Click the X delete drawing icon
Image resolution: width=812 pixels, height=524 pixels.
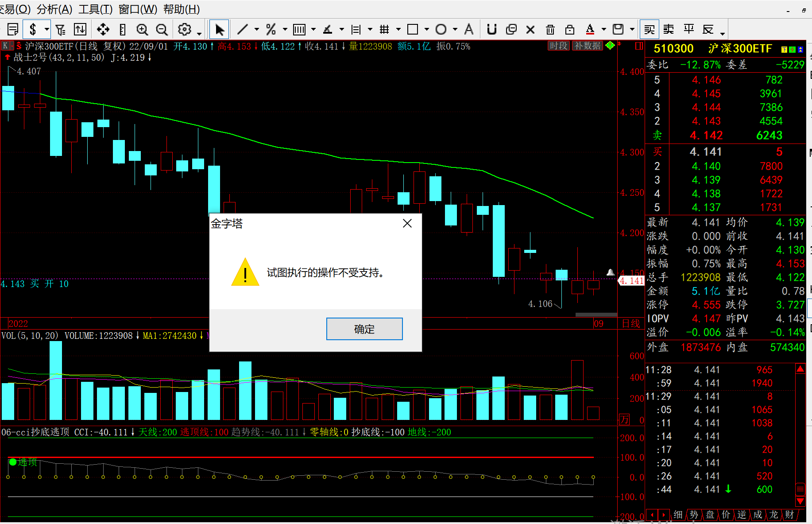[530, 30]
